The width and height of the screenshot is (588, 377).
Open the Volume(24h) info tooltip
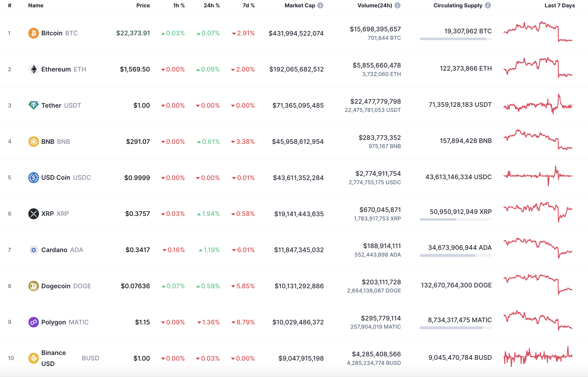click(398, 5)
